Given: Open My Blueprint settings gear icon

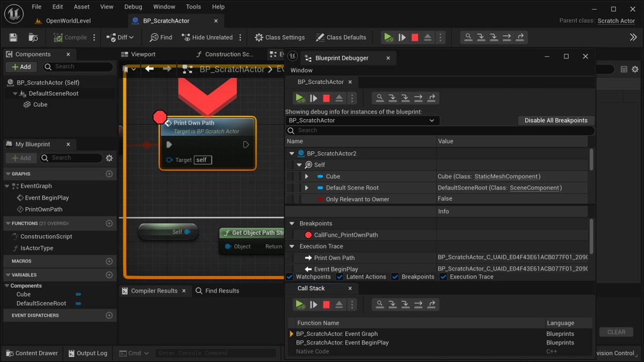Looking at the screenshot, I should point(109,158).
